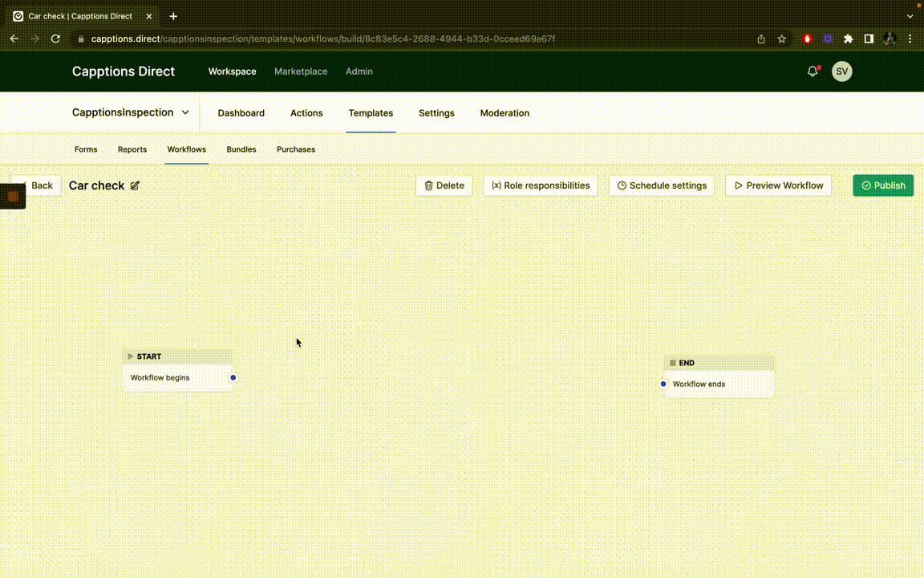Click Preview Workflow

pos(779,185)
